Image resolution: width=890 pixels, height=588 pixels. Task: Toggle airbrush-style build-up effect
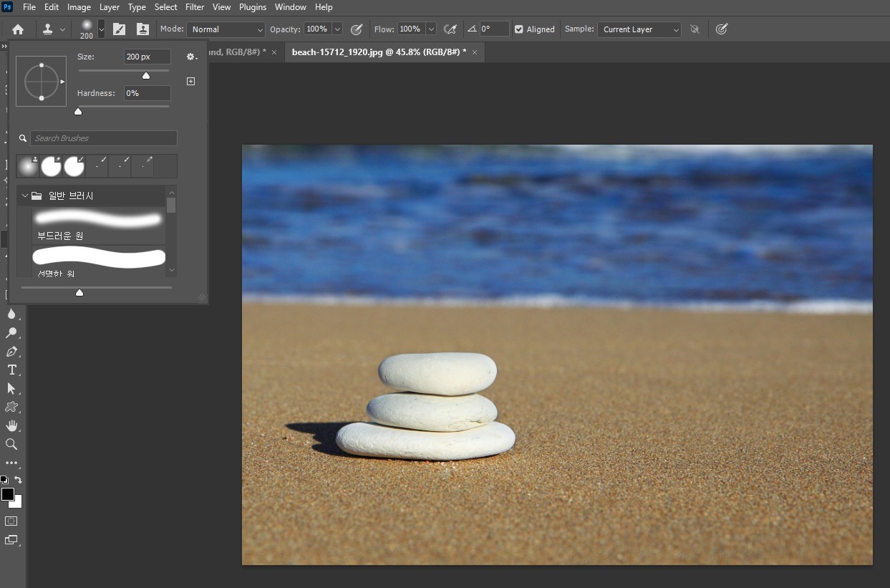point(450,29)
